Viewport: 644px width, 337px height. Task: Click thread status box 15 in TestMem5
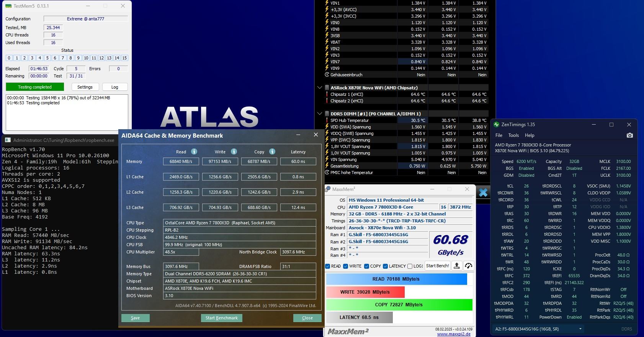pos(124,58)
